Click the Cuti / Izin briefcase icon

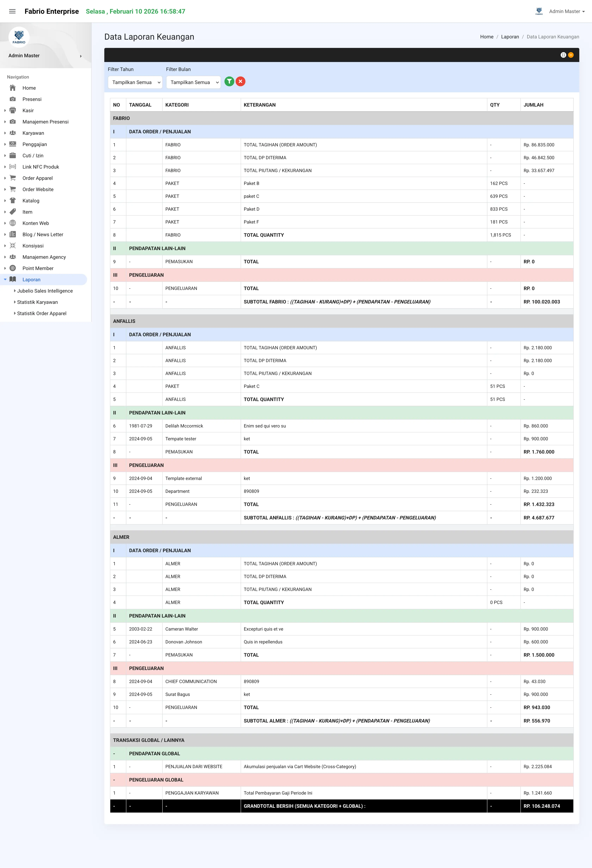[13, 155]
